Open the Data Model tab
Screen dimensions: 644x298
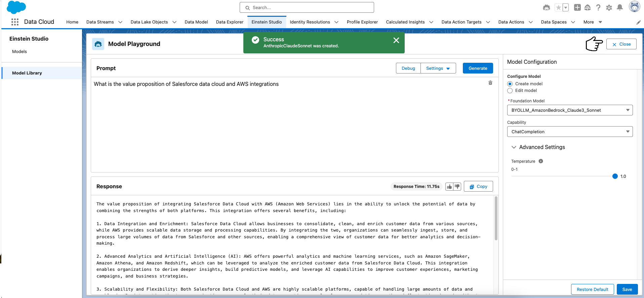(196, 22)
